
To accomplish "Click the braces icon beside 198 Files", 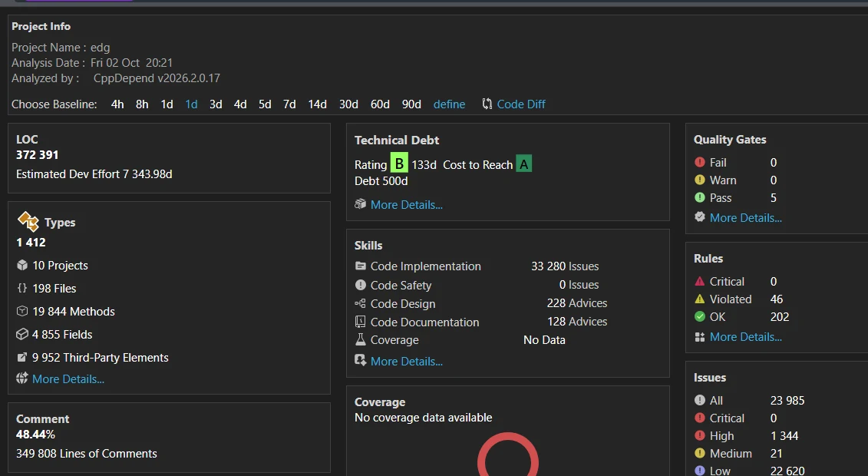I will click(22, 288).
